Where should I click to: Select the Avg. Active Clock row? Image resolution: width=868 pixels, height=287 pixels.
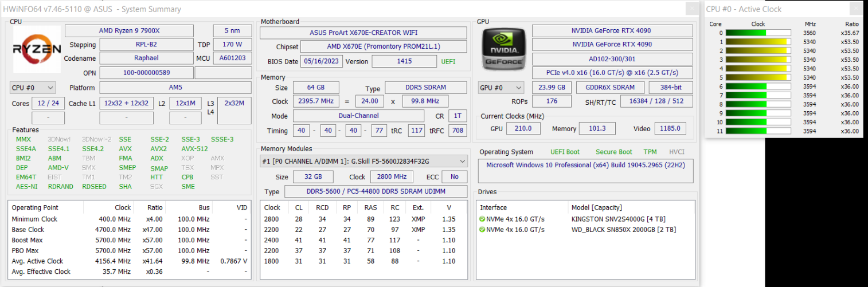click(x=129, y=261)
